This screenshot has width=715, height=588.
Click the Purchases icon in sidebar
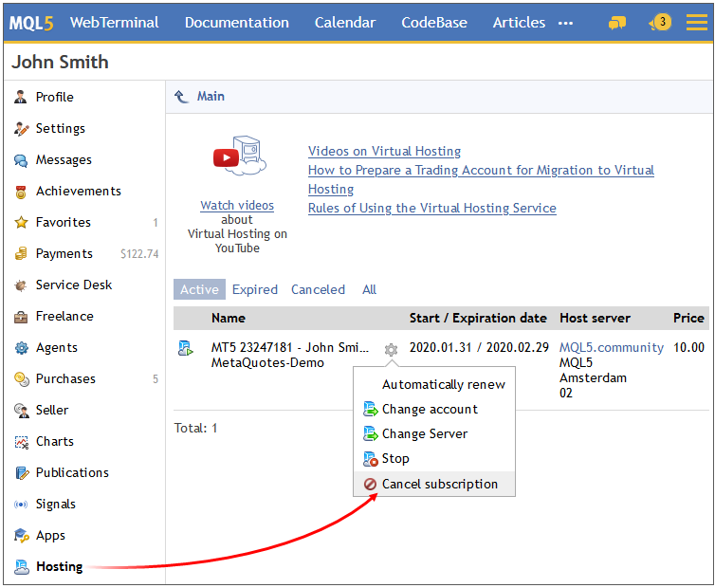point(22,379)
